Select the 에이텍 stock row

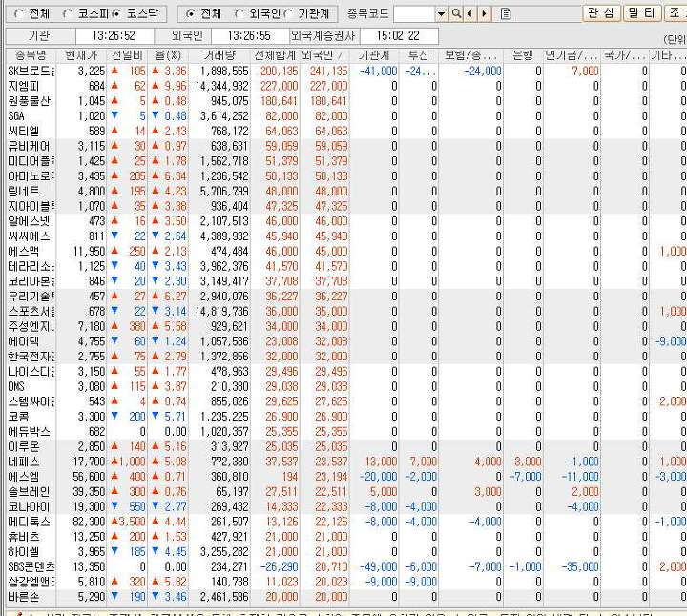(346, 341)
